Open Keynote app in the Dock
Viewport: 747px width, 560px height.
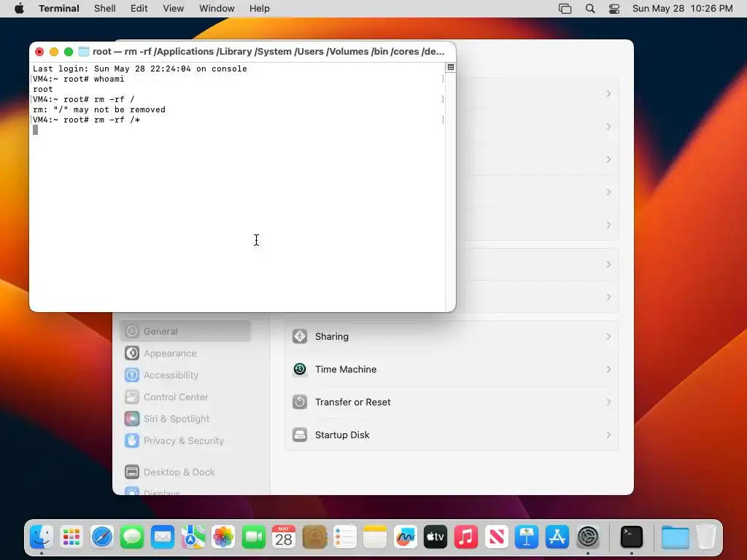click(x=527, y=537)
